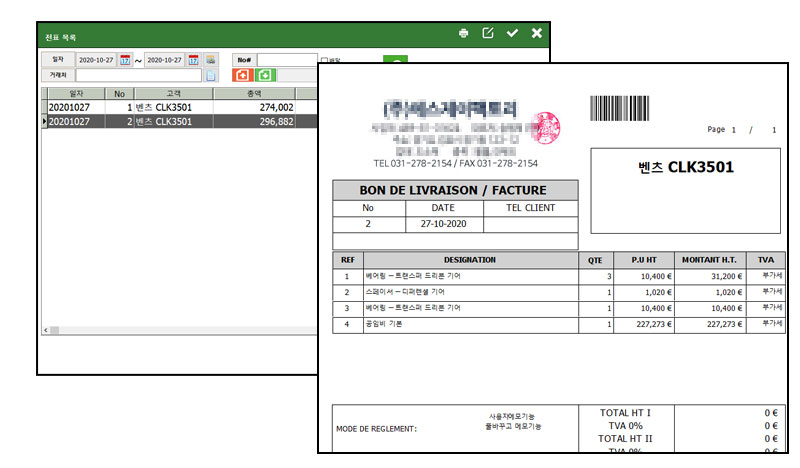Image resolution: width=800 pixels, height=468 pixels.
Task: Click the 일자 label button
Action: pyautogui.click(x=58, y=60)
